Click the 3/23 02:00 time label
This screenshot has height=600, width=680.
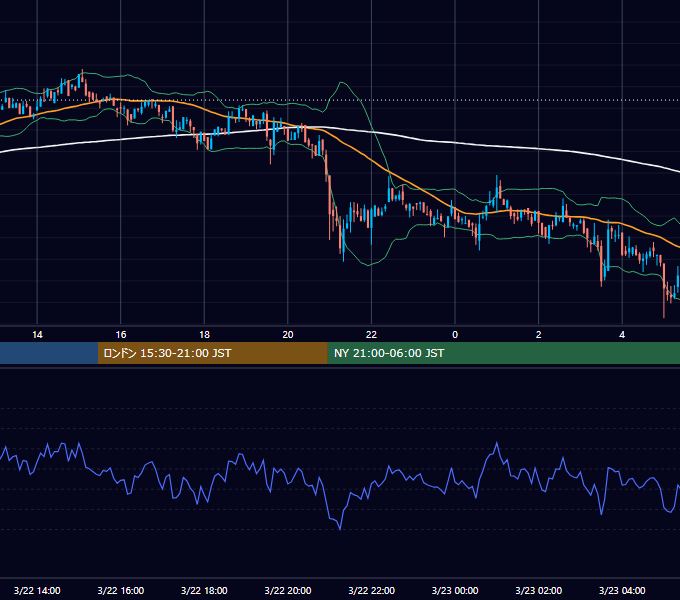(538, 590)
